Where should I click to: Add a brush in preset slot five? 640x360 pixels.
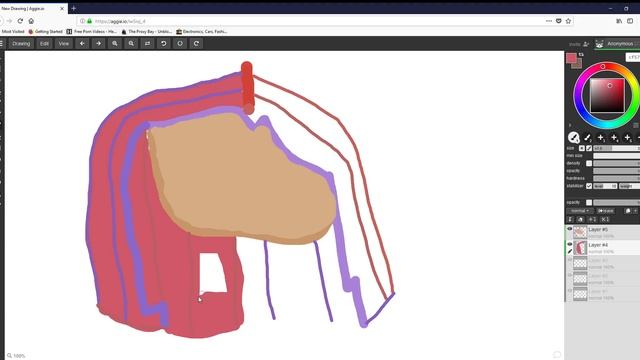(x=628, y=138)
